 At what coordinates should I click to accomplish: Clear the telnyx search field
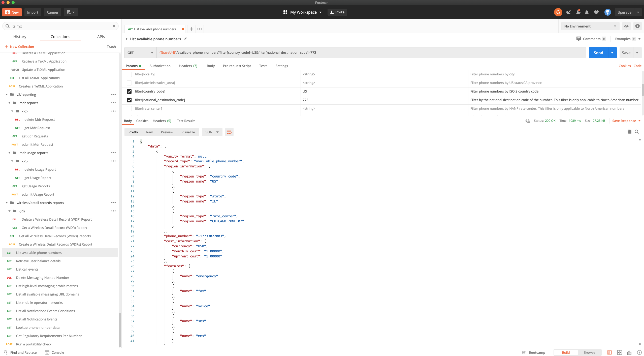(114, 26)
